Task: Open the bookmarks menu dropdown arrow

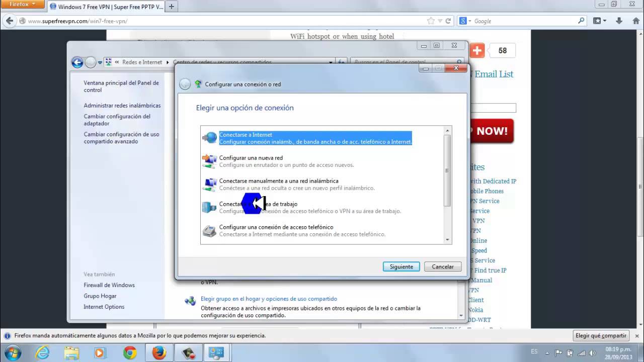Action: click(604, 21)
